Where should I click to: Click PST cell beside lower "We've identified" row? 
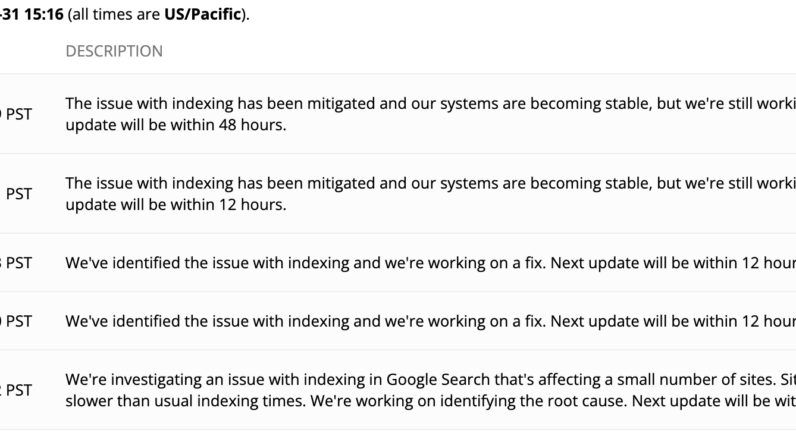pos(17,322)
